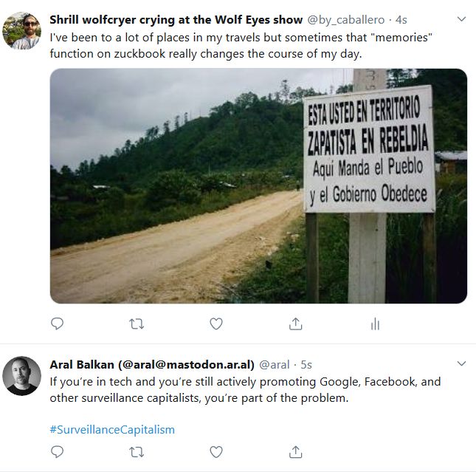The height and width of the screenshot is (472, 476).
Task: Like Aral Balkan's tweet
Action: pyautogui.click(x=216, y=451)
